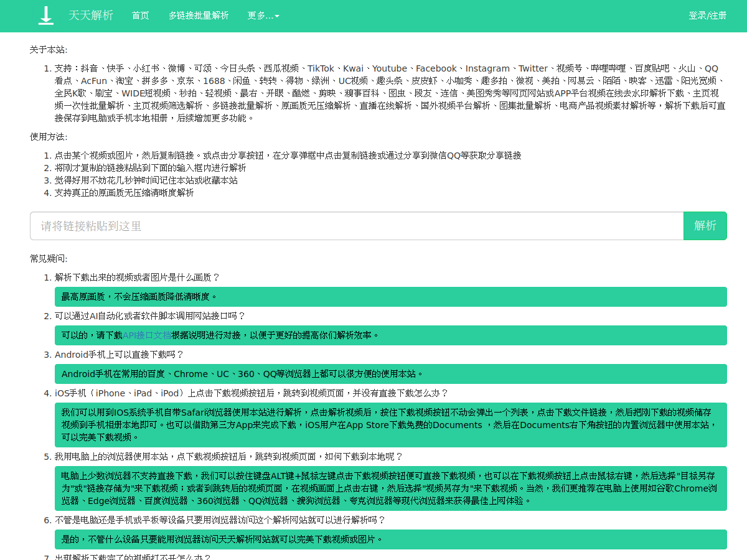The image size is (747, 560).
Task: Click the answer mentioning 键盘ALT键+鼠标左键
Action: pyautogui.click(x=391, y=488)
